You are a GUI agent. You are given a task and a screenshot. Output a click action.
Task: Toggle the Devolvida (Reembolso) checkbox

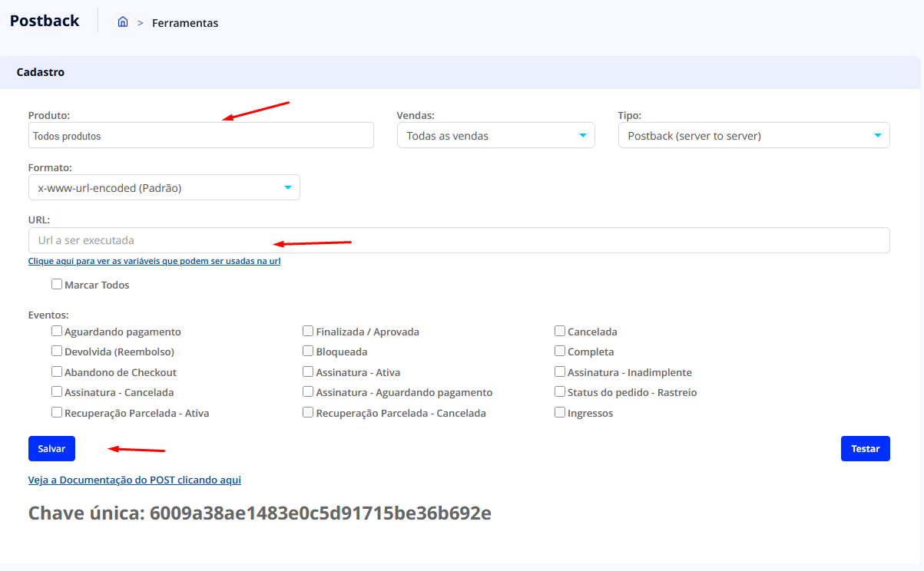tap(57, 352)
